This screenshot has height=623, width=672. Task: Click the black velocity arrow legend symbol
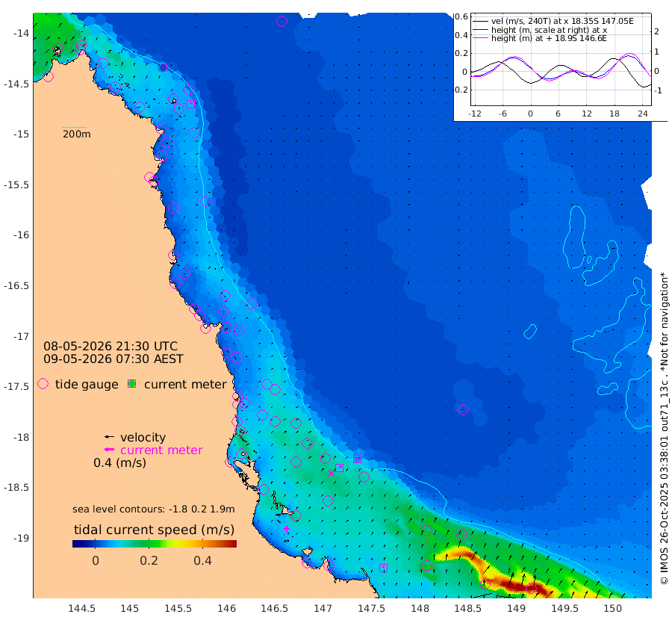[109, 437]
